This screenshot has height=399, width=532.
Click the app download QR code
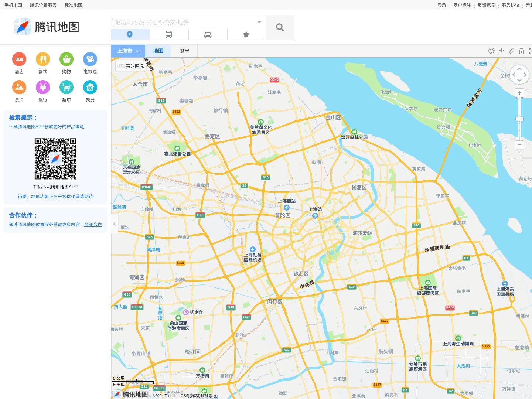(55, 159)
